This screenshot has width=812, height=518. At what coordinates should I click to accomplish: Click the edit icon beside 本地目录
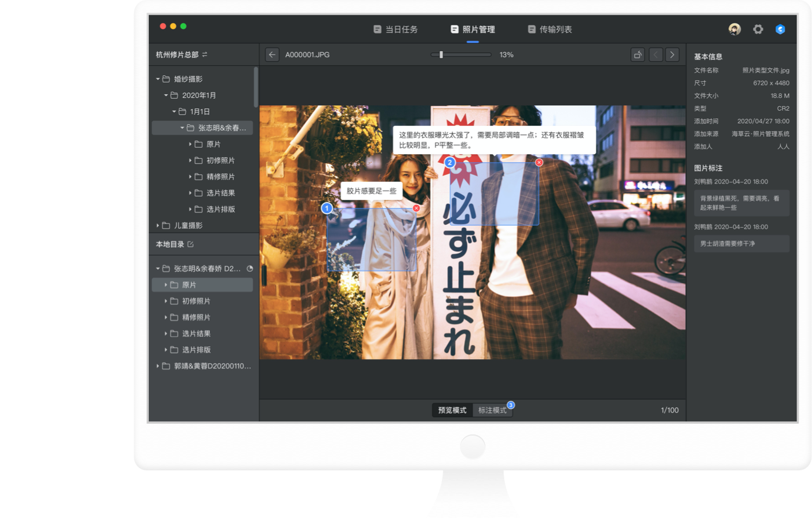190,244
